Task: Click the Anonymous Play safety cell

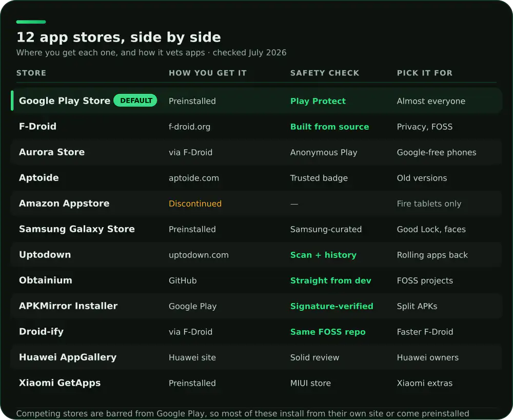Action: pyautogui.click(x=324, y=152)
